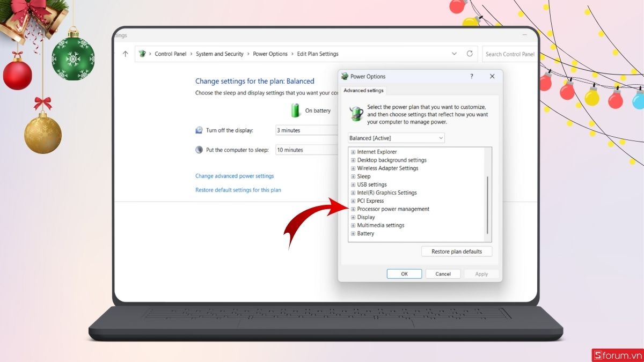
Task: Click the refresh button in address bar
Action: click(x=470, y=54)
